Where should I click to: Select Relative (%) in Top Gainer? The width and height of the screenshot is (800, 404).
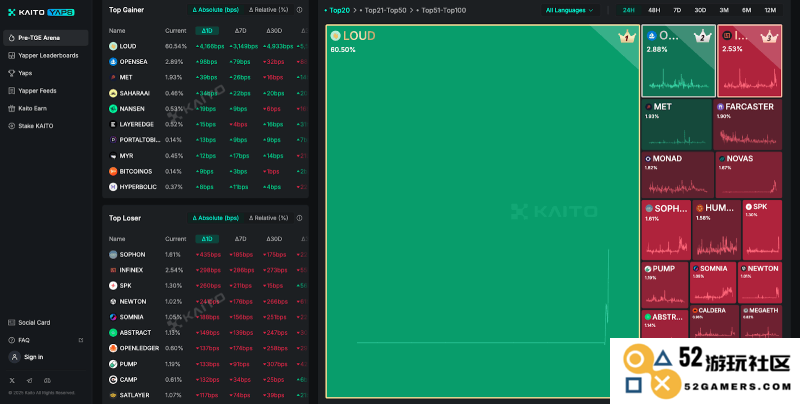[268, 10]
